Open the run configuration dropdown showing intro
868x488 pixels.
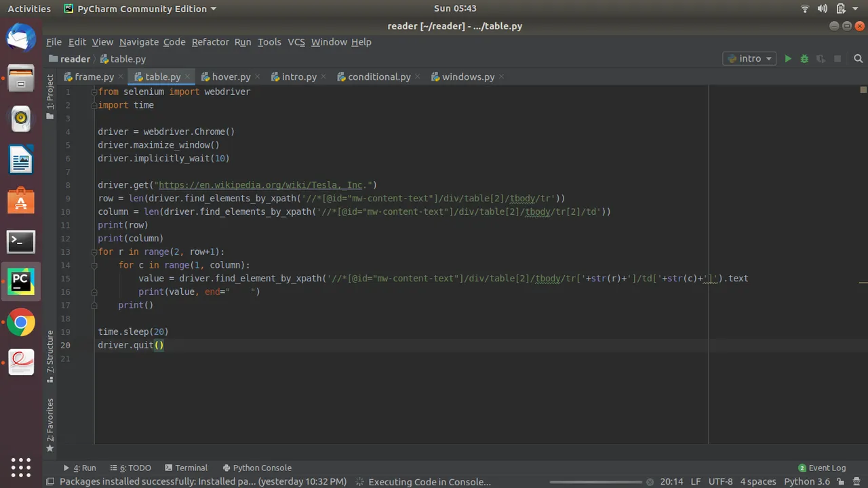(749, 59)
